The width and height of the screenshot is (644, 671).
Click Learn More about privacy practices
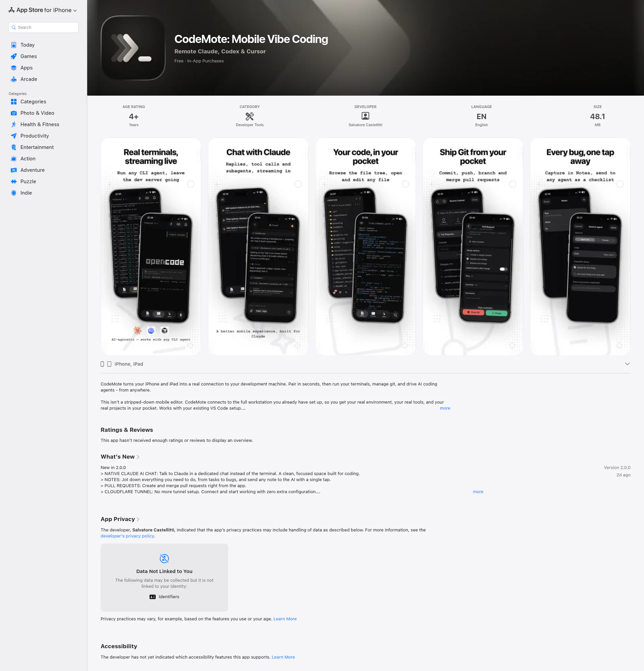[285, 619]
